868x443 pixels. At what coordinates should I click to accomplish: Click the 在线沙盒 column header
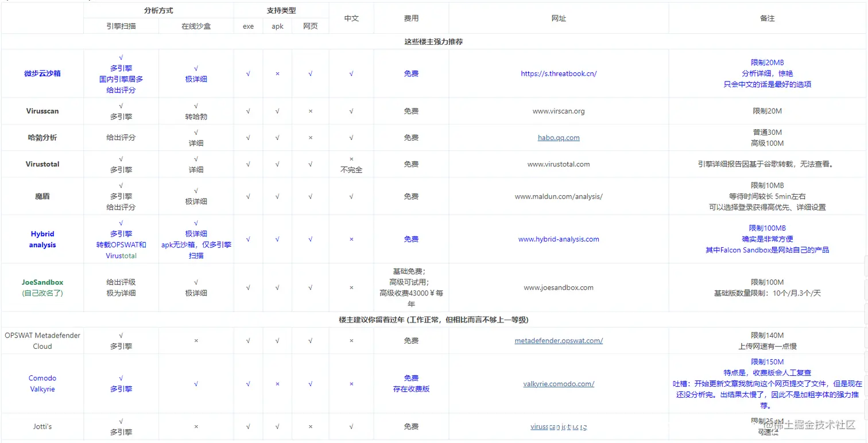coord(196,26)
